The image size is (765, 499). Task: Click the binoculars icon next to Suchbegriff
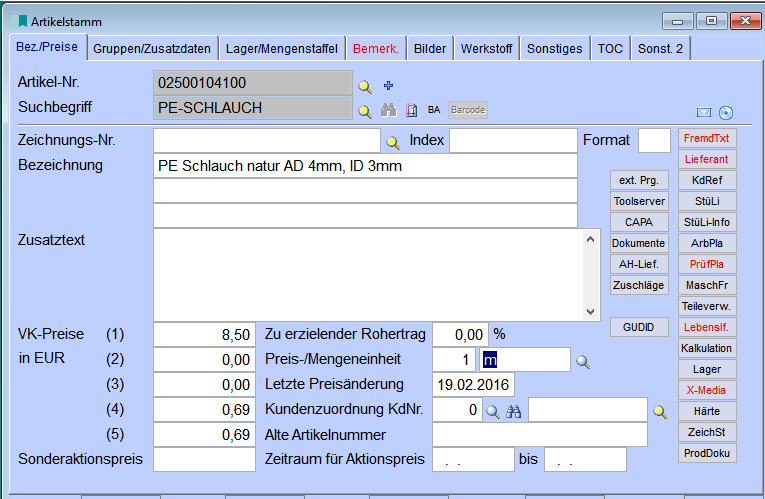[389, 110]
